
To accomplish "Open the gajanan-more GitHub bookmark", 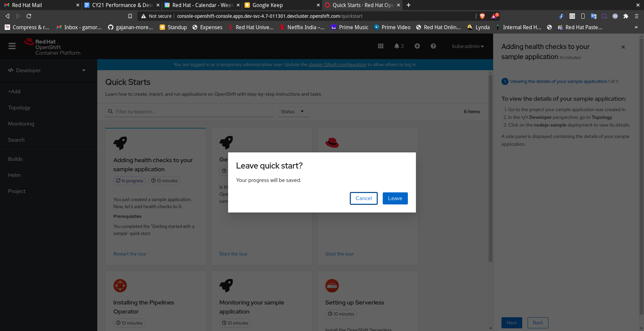I will [x=130, y=27].
